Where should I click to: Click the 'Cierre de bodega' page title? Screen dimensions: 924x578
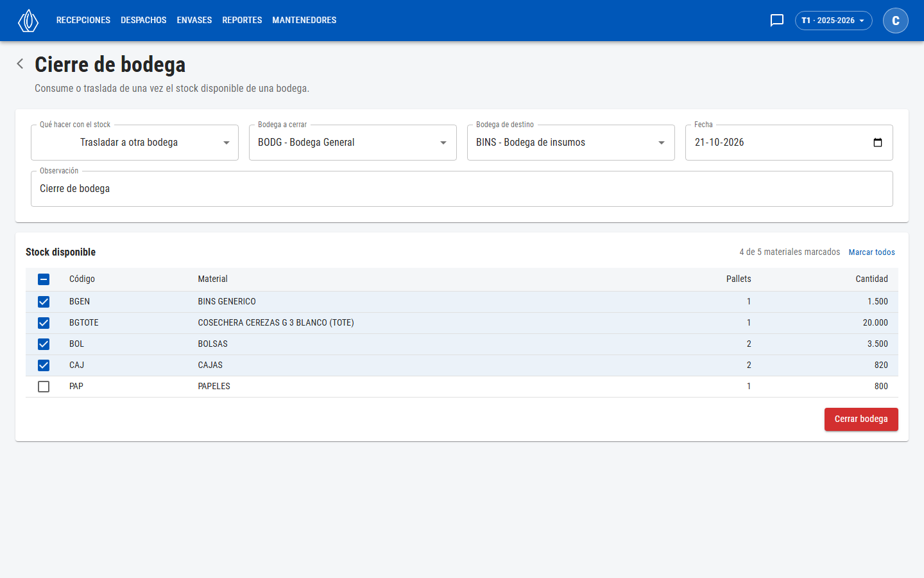pyautogui.click(x=110, y=65)
